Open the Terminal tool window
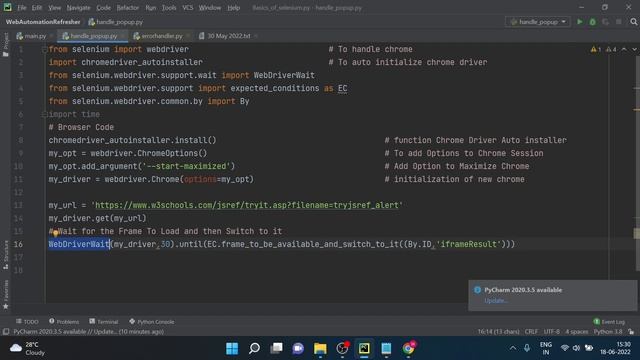The width and height of the screenshot is (640, 360). pyautogui.click(x=104, y=322)
